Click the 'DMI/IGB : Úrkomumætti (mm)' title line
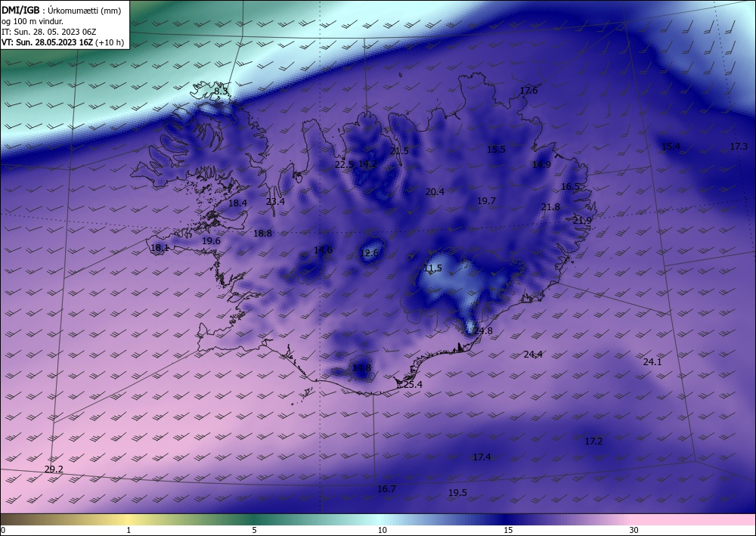 [x=61, y=11]
